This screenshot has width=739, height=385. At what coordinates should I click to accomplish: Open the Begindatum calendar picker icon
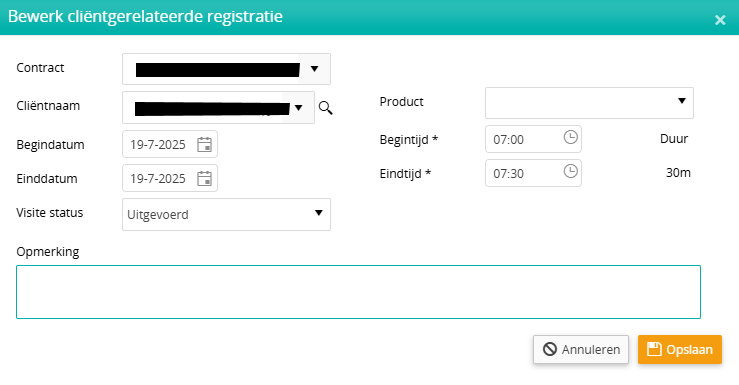pos(204,145)
